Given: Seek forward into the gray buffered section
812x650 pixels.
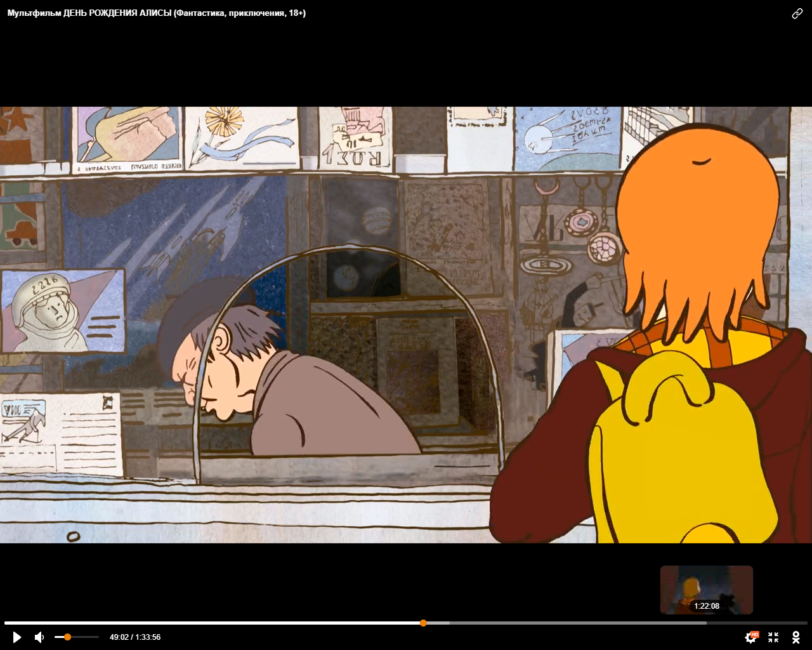Looking at the screenshot, I should click(x=571, y=623).
